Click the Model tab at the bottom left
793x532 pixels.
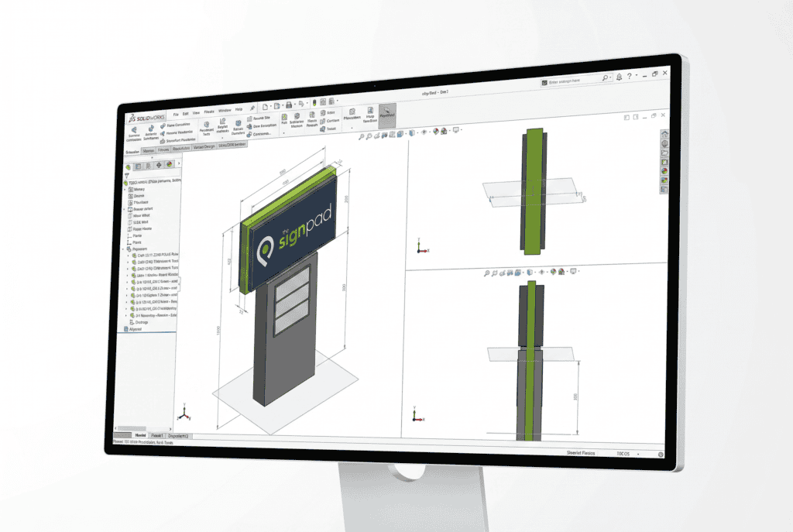(x=141, y=435)
